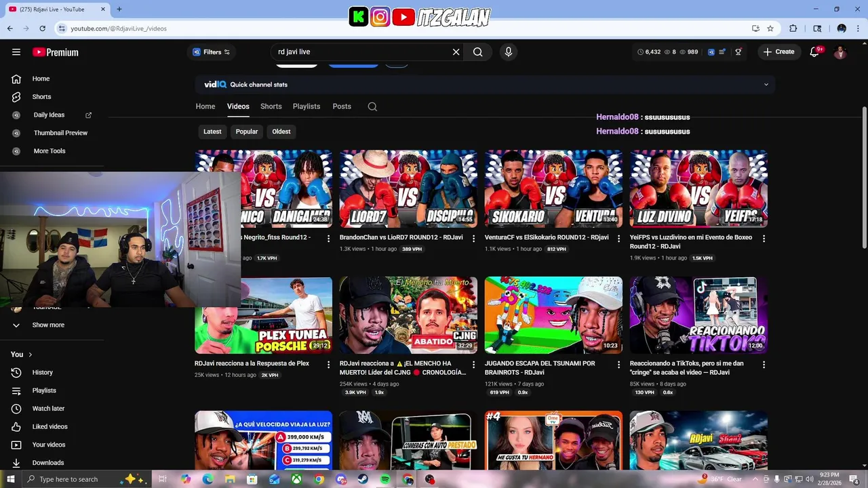Switch to the Shorts tab

pos(271,106)
